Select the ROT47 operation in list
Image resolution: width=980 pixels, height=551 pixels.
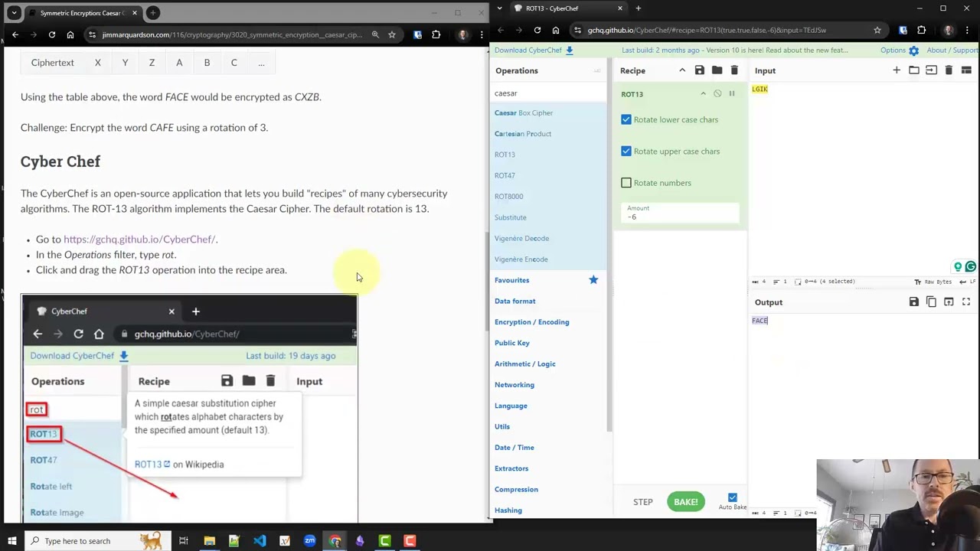[505, 175]
